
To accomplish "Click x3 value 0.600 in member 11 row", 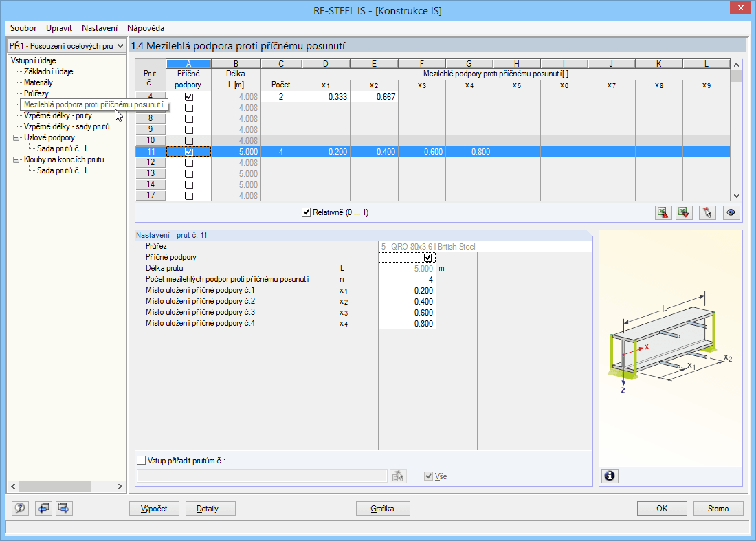I will coord(422,152).
